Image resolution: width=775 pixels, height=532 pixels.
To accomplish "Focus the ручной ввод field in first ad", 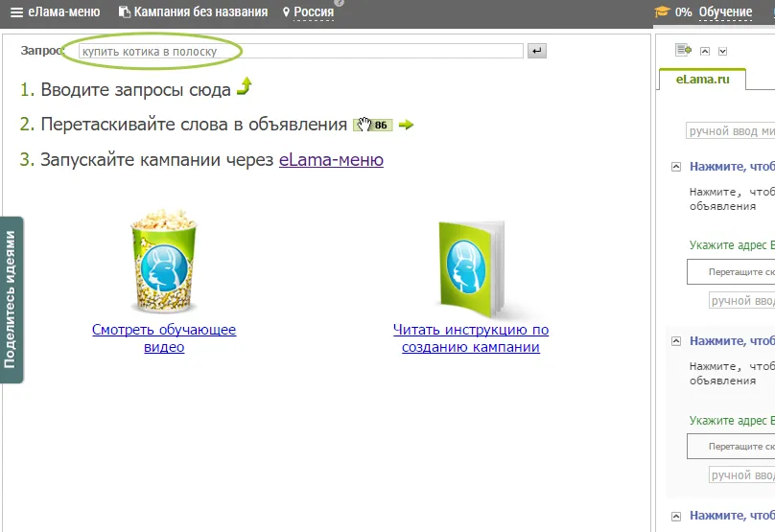I will coord(741,300).
